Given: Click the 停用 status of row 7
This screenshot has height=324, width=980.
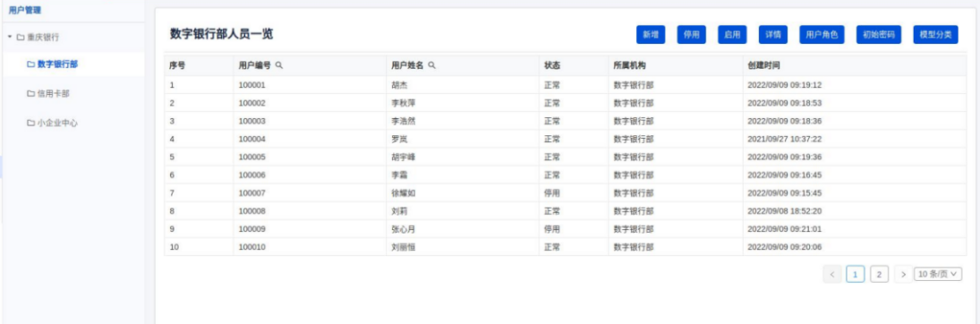Looking at the screenshot, I should [x=552, y=193].
